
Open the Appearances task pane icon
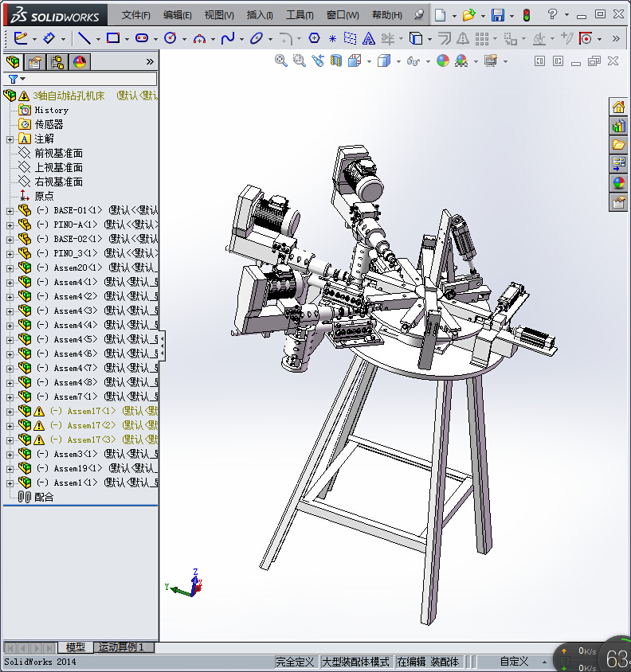tap(618, 183)
